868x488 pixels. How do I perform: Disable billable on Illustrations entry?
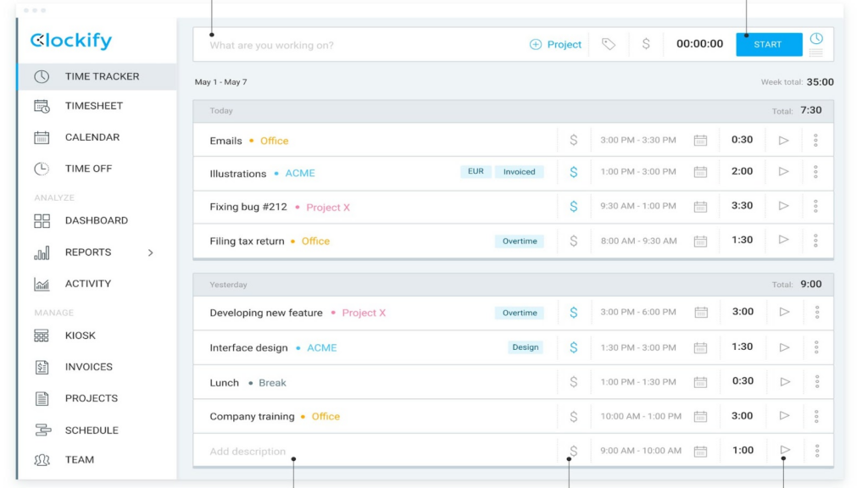[x=574, y=172]
